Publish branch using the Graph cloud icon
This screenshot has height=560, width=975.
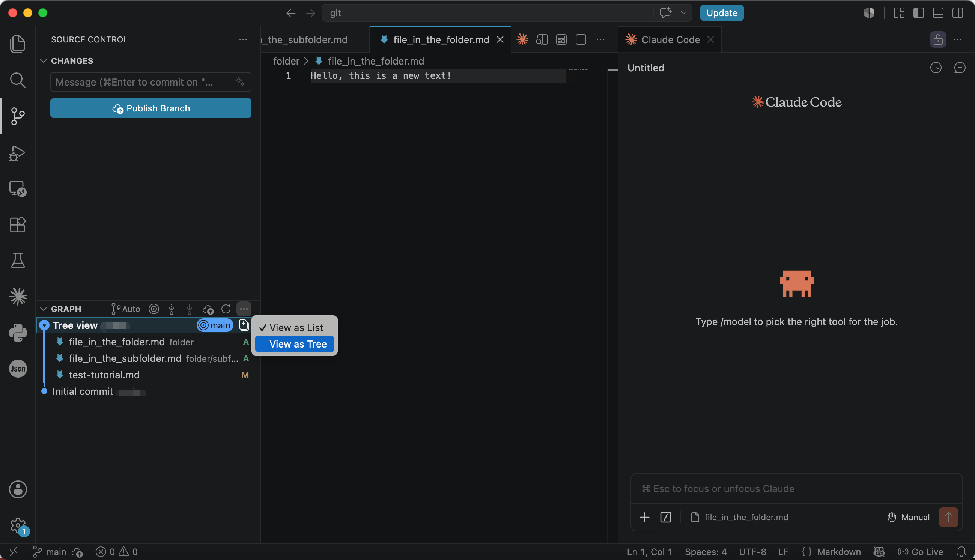click(x=208, y=309)
